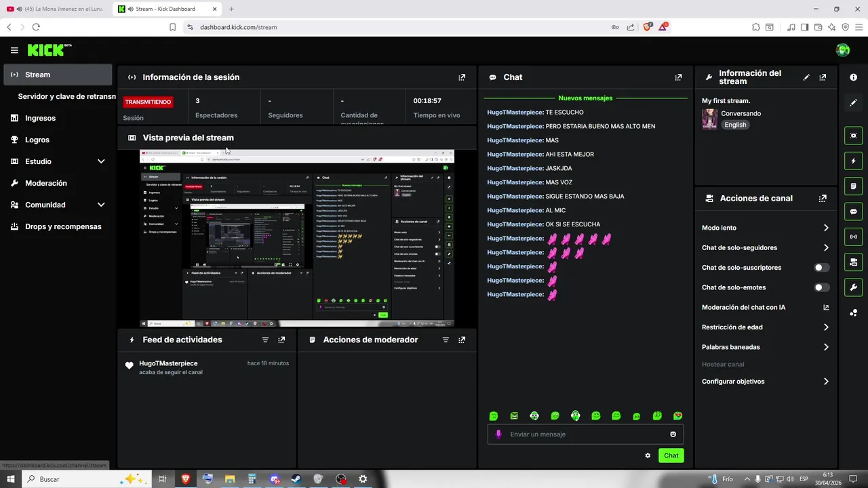
Task: Open Steam from the taskbar
Action: point(296,479)
